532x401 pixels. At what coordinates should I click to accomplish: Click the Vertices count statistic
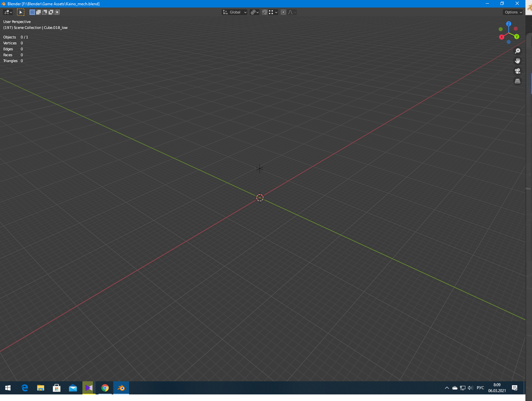tap(13, 43)
